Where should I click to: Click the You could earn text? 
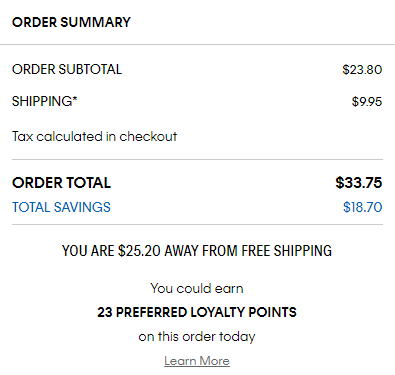click(x=197, y=288)
